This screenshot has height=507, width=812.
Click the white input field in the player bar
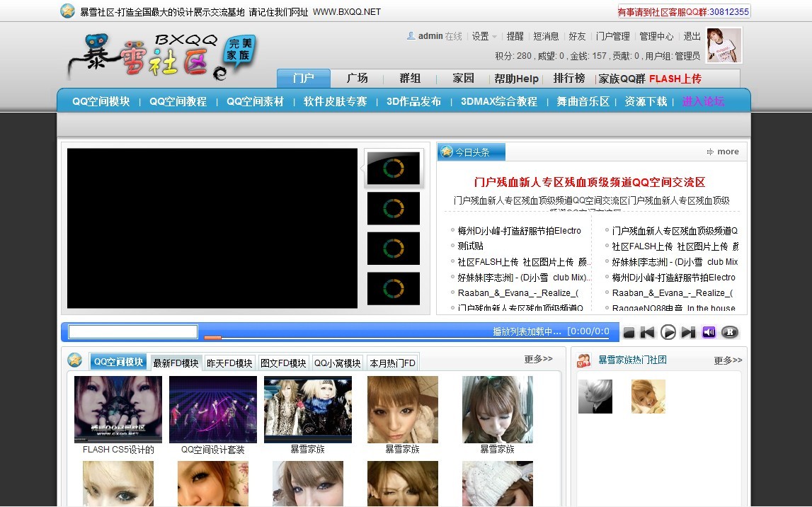(133, 331)
